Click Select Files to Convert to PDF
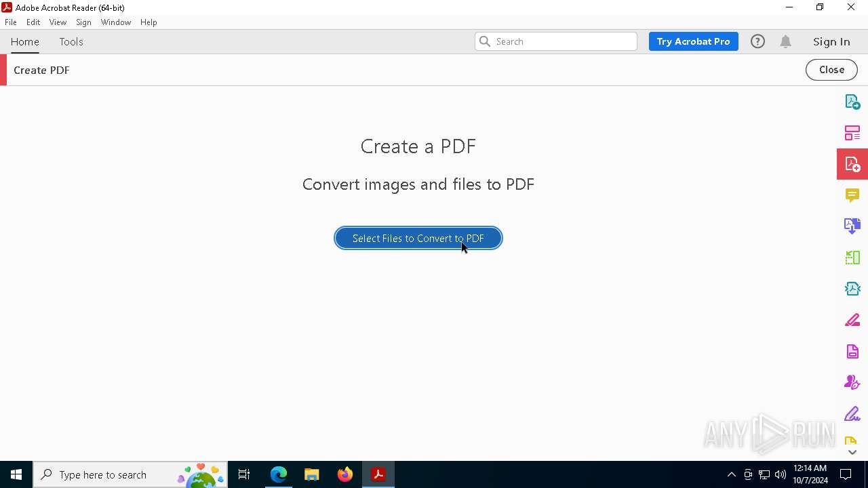Screen dimensions: 868x488 click(418, 238)
